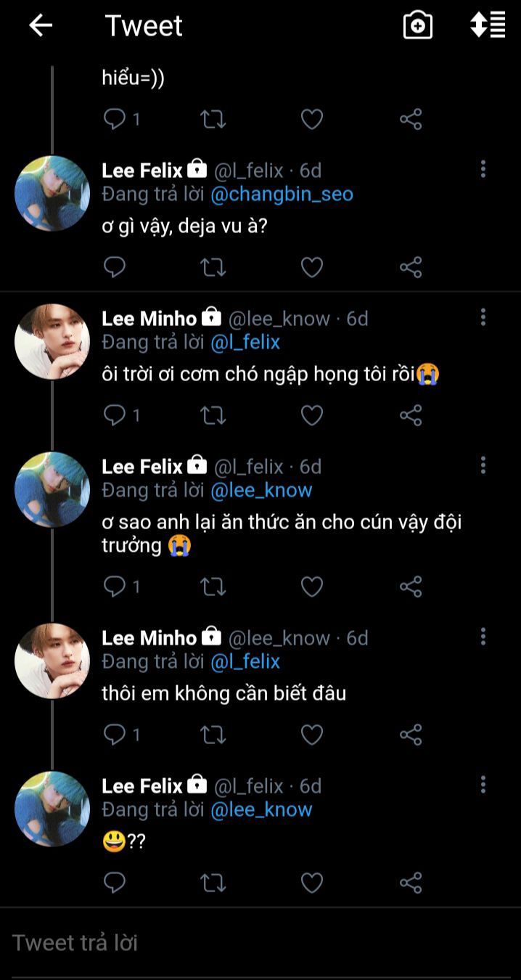View Lee Felix's avatar on "deja vu" tweet
The image size is (521, 980).
click(x=52, y=193)
